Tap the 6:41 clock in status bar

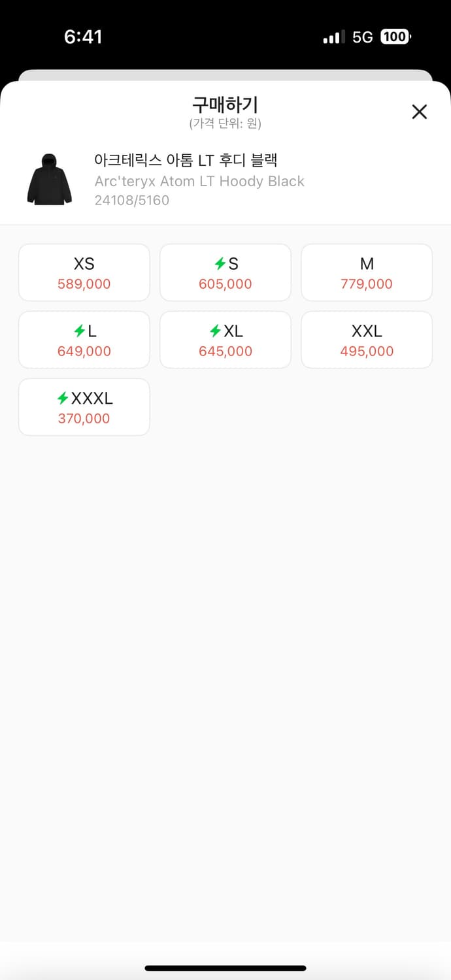(83, 37)
